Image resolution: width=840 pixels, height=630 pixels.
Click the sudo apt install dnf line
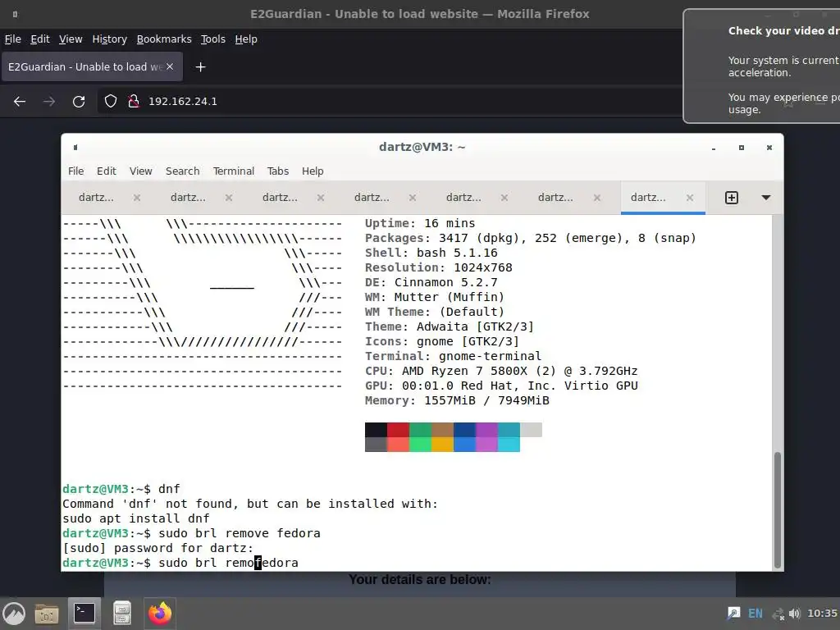point(136,518)
